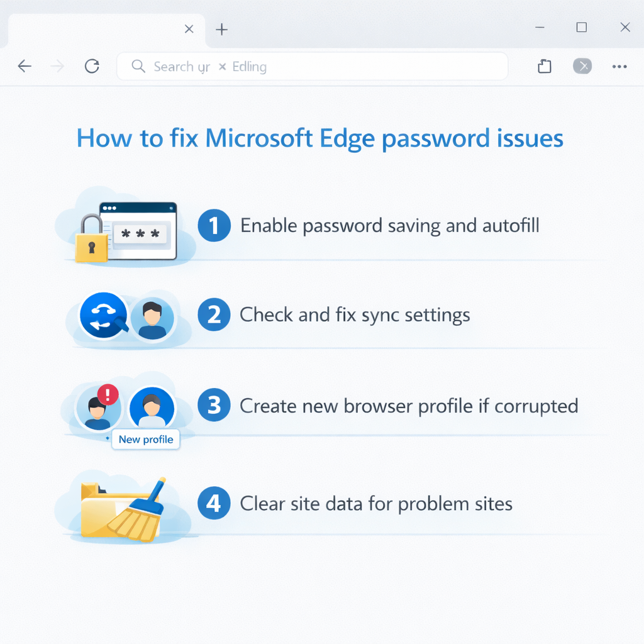Click "Enable password saving and autofill" text
Screen dimensions: 644x644
(390, 226)
